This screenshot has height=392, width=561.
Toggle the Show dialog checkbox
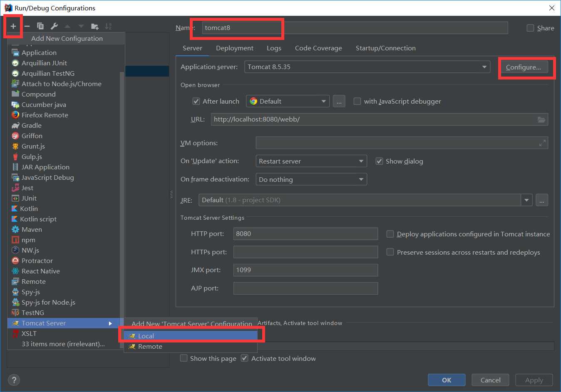click(x=379, y=161)
